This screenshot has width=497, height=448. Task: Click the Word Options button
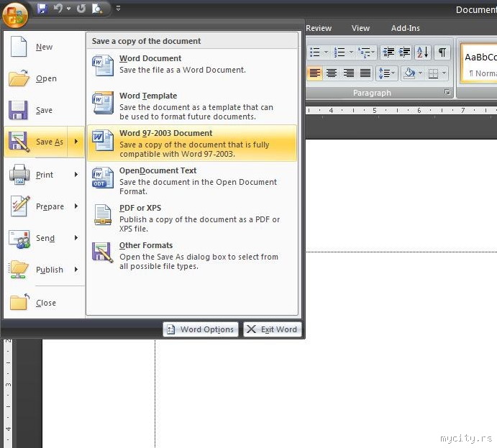tap(201, 329)
